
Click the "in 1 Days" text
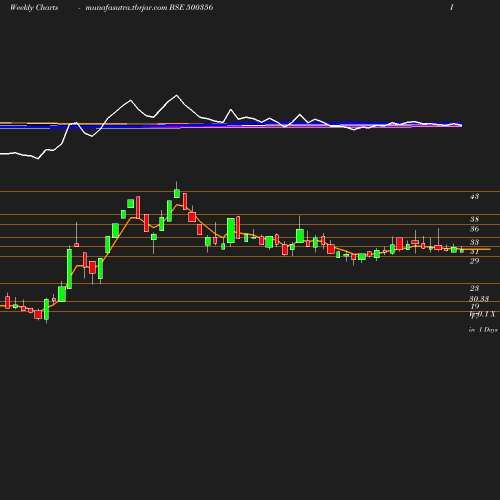tap(483, 330)
